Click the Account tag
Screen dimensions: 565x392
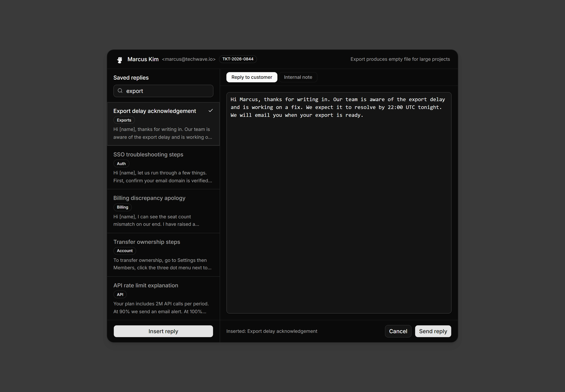125,250
